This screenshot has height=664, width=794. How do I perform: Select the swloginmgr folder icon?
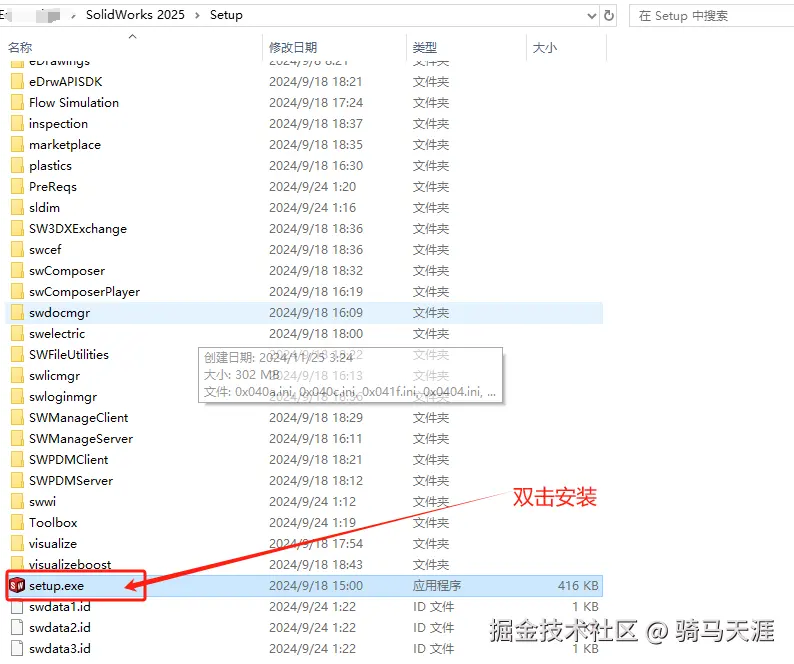pyautogui.click(x=17, y=397)
